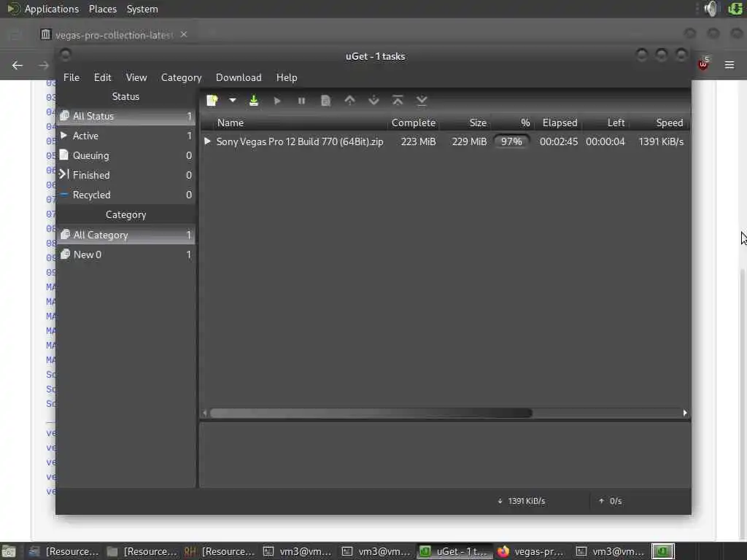The height and width of the screenshot is (560, 747).
Task: Switch to vegas-pr... Firefox taskbar entry
Action: 532,551
